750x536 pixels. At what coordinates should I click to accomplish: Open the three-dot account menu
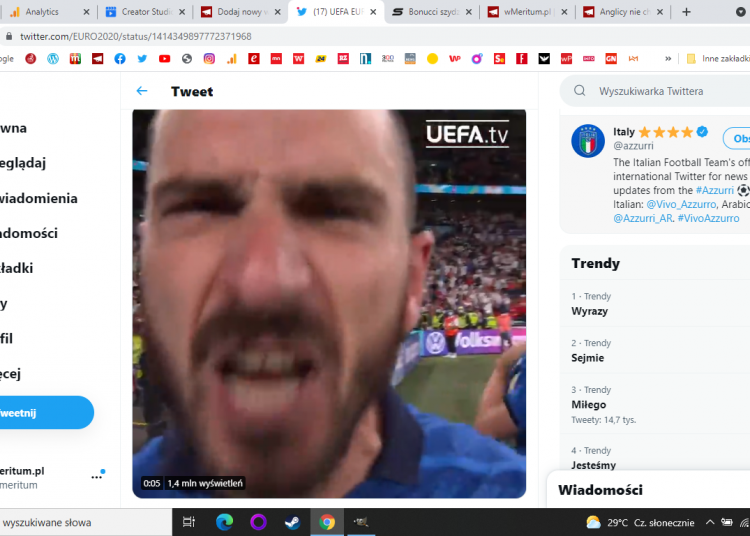point(97,477)
